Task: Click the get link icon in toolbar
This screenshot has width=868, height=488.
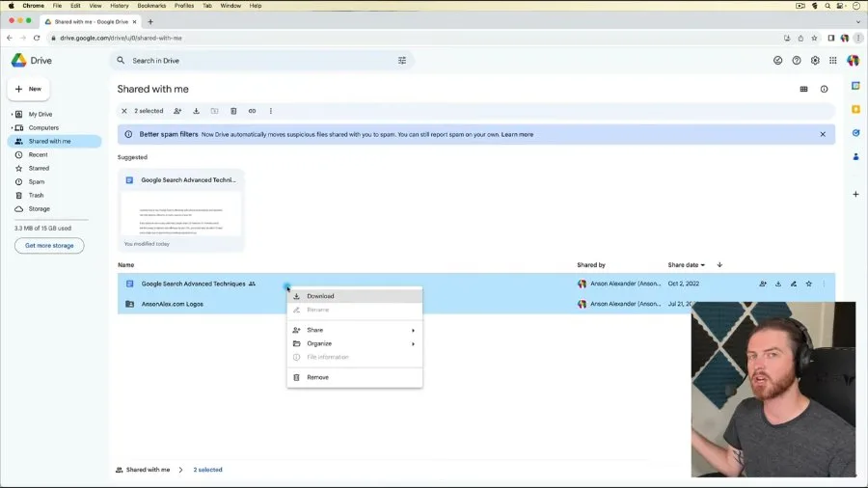Action: pos(252,111)
